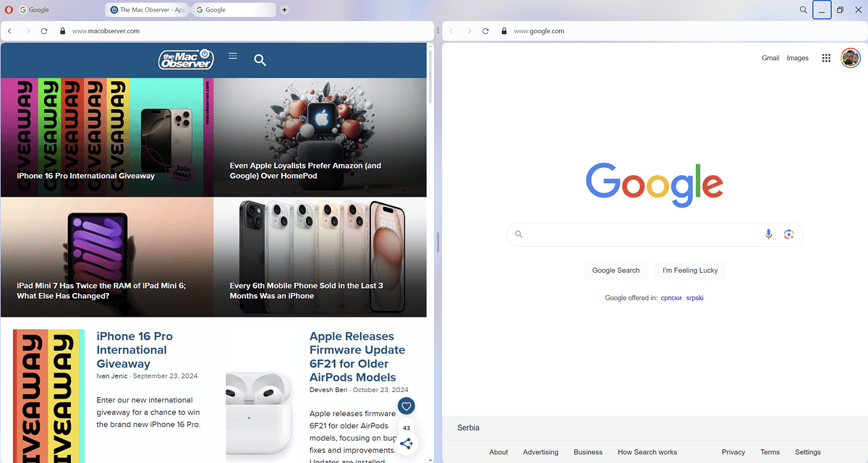Reload the Mac Observer page
This screenshot has height=463, width=868.
pyautogui.click(x=43, y=31)
